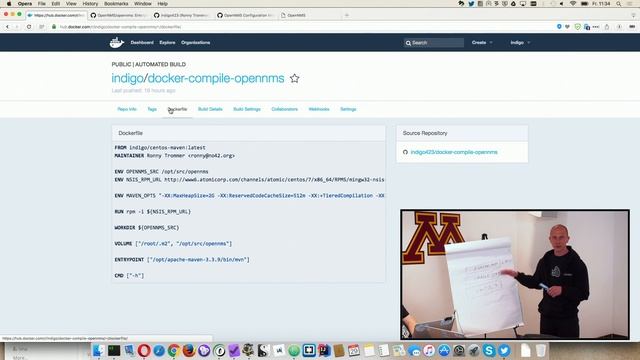This screenshot has width=640, height=360.
Task: Click the docker-compile-opennms title link
Action: (x=216, y=78)
